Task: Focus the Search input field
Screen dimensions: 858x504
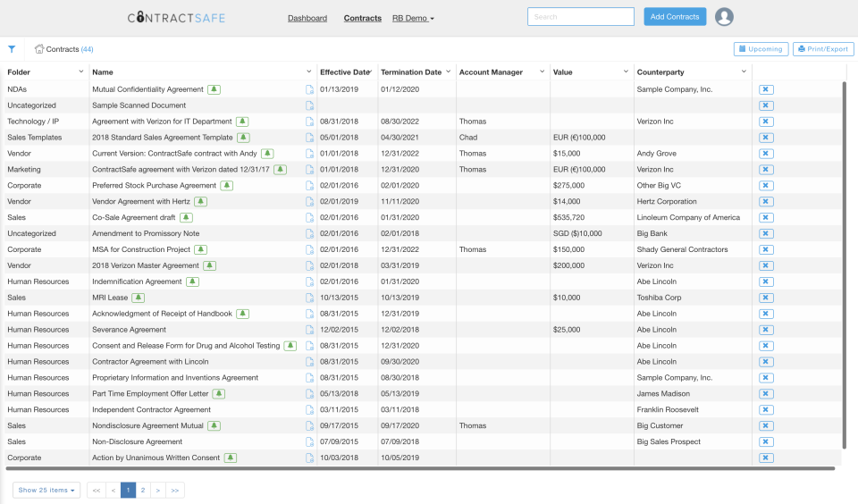Action: pyautogui.click(x=581, y=16)
